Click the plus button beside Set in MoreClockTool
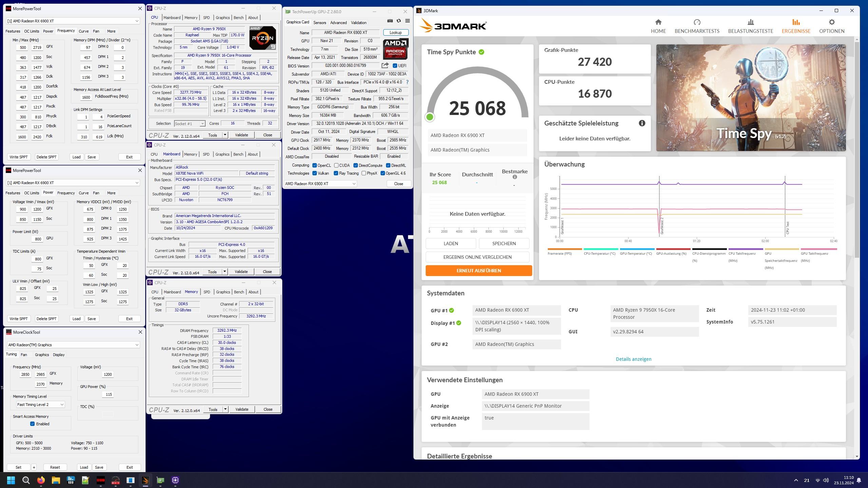 (34, 467)
